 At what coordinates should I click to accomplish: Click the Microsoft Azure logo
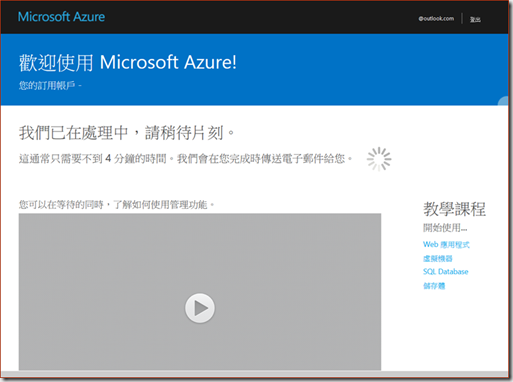(x=61, y=17)
